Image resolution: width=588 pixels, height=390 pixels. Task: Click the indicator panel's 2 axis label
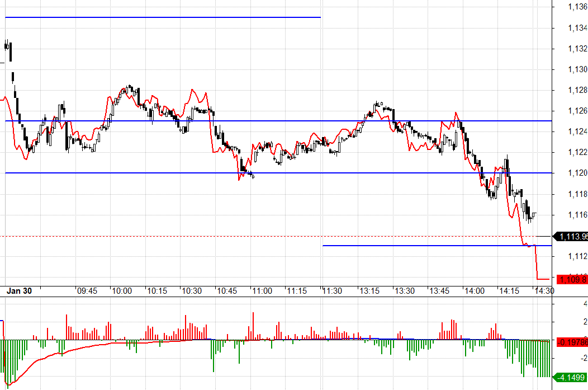point(585,322)
